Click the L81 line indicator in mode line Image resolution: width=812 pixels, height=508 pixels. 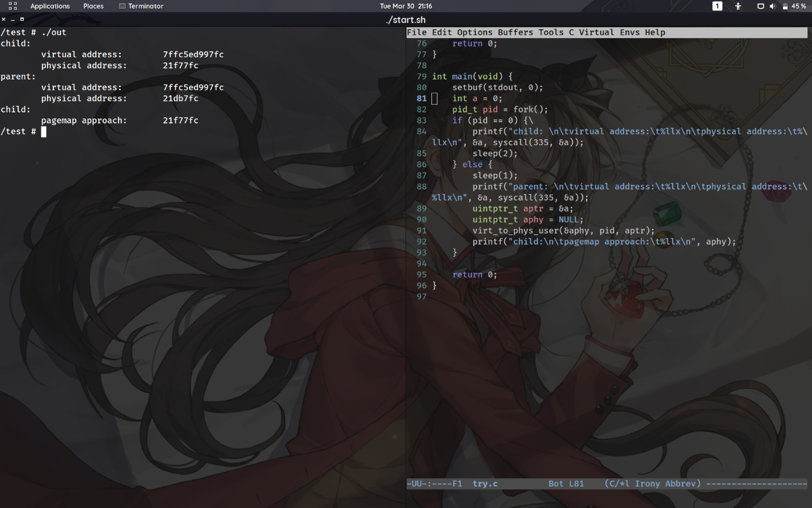576,484
